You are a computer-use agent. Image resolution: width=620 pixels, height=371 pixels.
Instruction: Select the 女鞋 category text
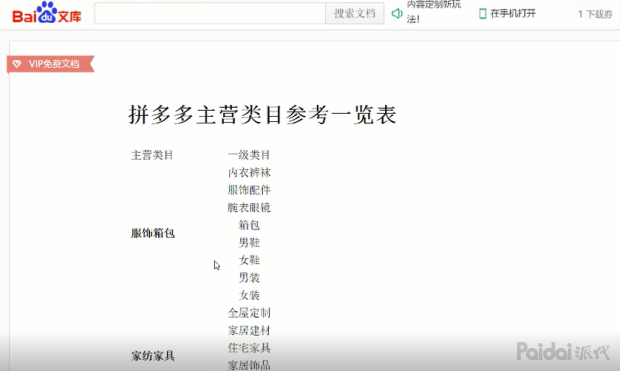pos(249,260)
